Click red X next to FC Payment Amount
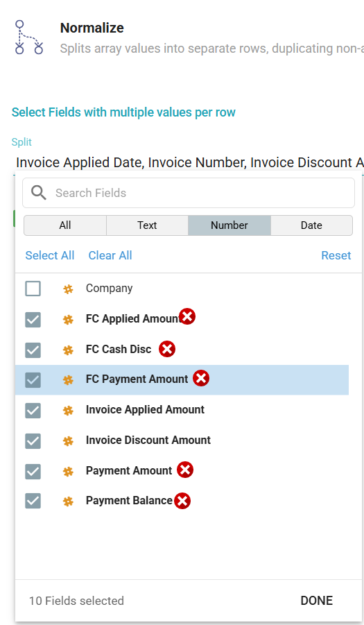This screenshot has height=625, width=364. click(201, 378)
